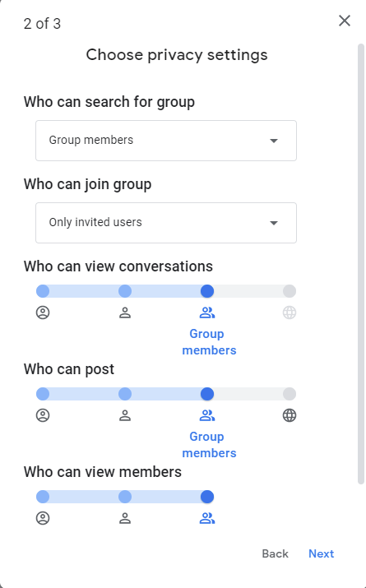Click the arrow beside Only invited users
This screenshot has height=588, width=366.
pos(274,223)
